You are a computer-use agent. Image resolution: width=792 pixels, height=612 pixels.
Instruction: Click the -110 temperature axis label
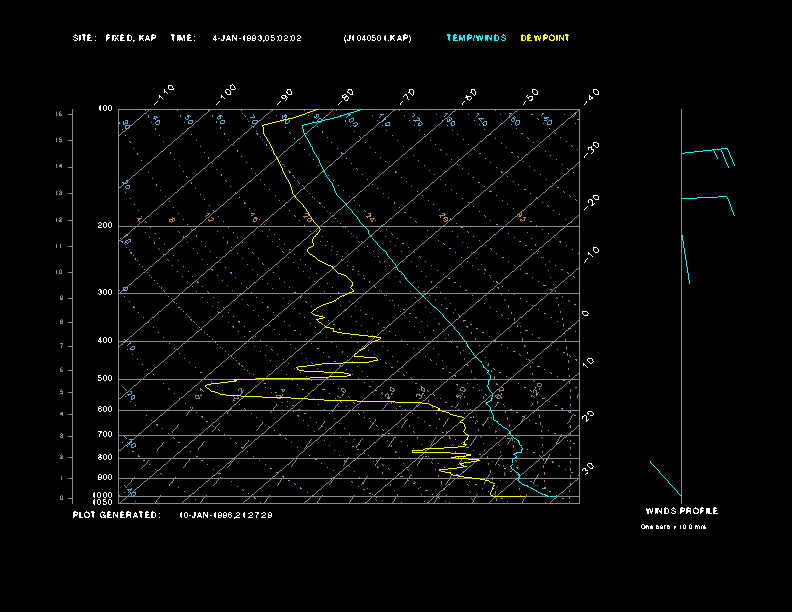click(x=166, y=92)
